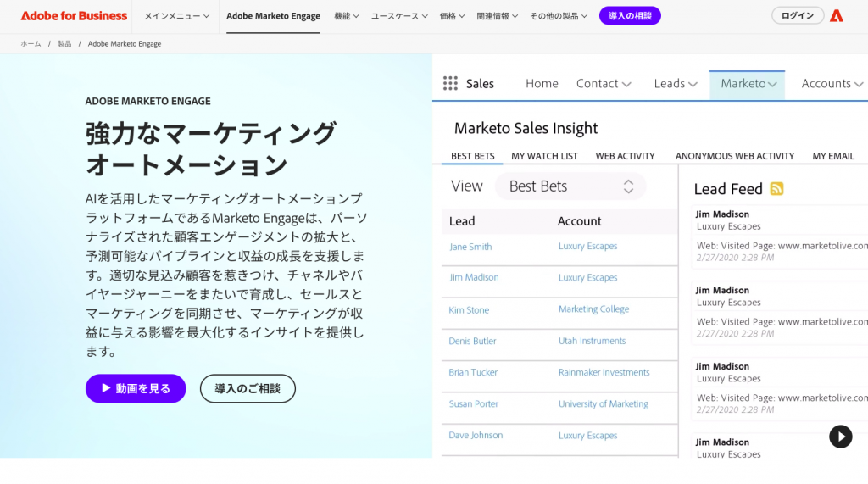Click the Lead Feed RSS icon
The width and height of the screenshot is (868, 484).
pos(776,188)
